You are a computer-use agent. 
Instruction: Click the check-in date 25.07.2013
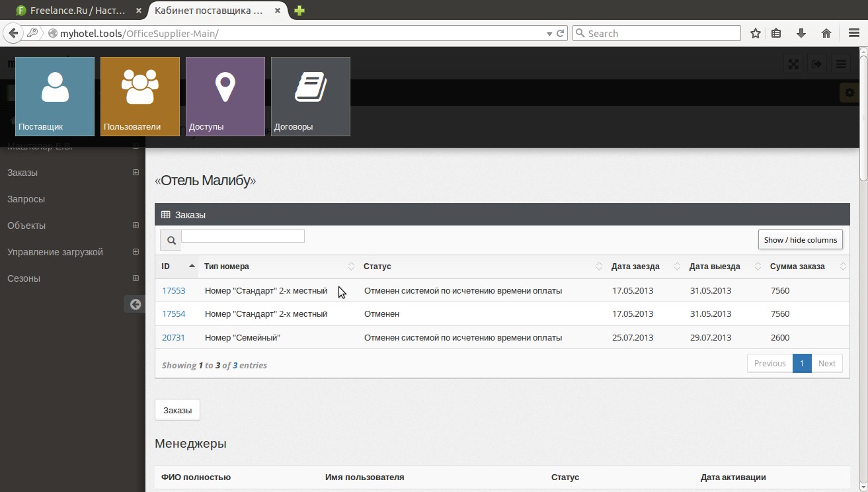click(x=633, y=337)
